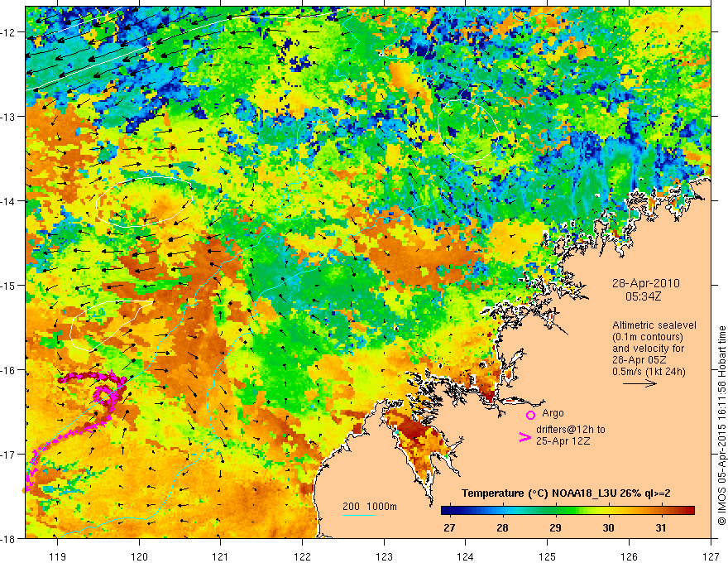Click the latitude axis label '-16'
Screen dimensions: 728x563
(8, 370)
